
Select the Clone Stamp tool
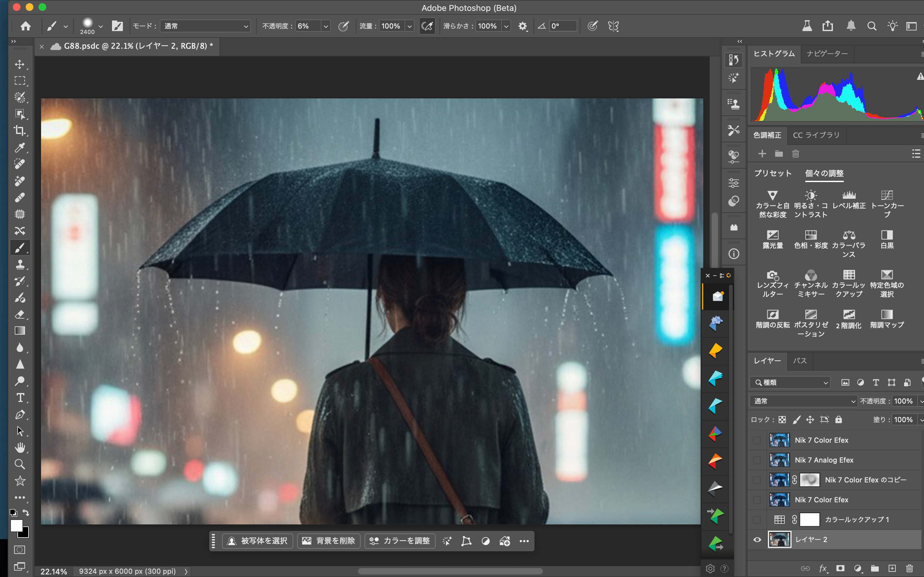(x=20, y=264)
